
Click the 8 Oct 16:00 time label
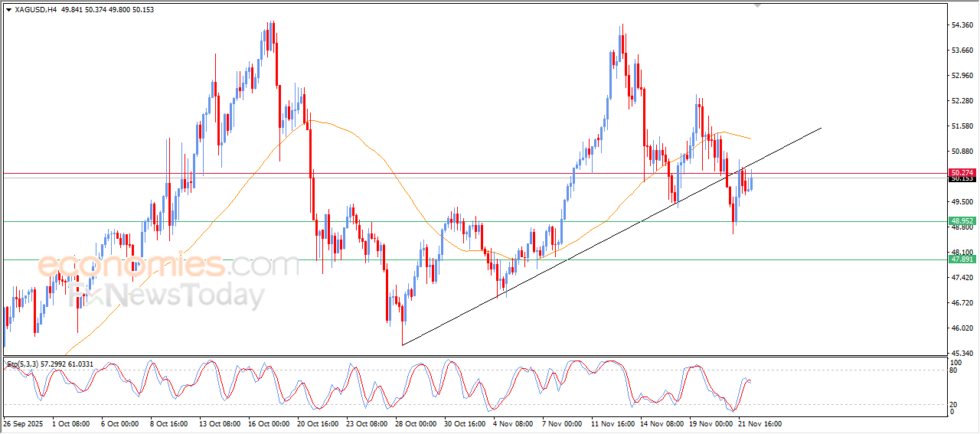coord(170,423)
